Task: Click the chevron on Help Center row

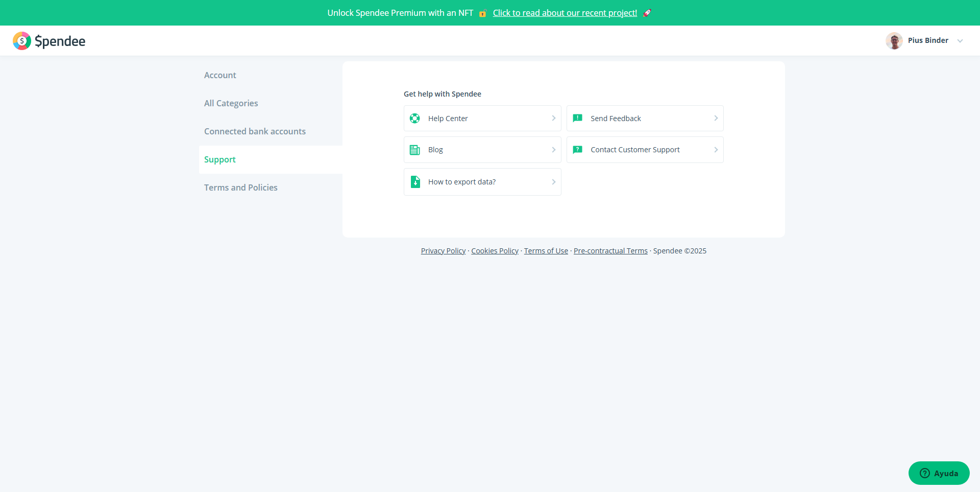Action: (x=553, y=119)
